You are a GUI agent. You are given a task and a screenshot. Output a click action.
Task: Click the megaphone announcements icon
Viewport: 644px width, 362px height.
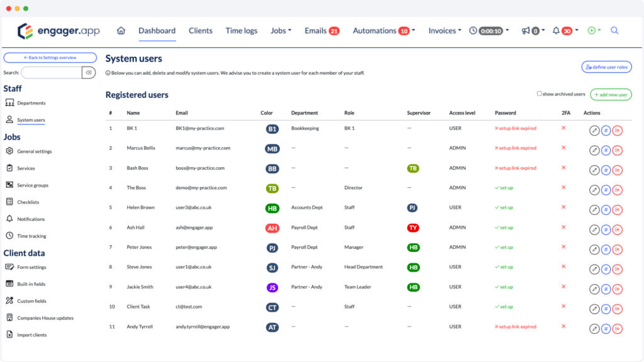525,31
